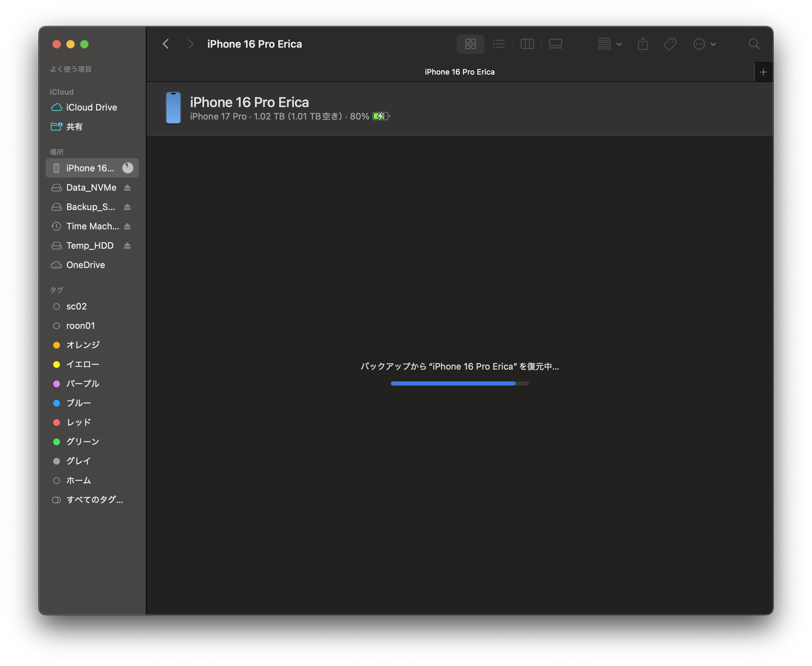
Task: Click the tag edit icon
Action: [x=670, y=44]
